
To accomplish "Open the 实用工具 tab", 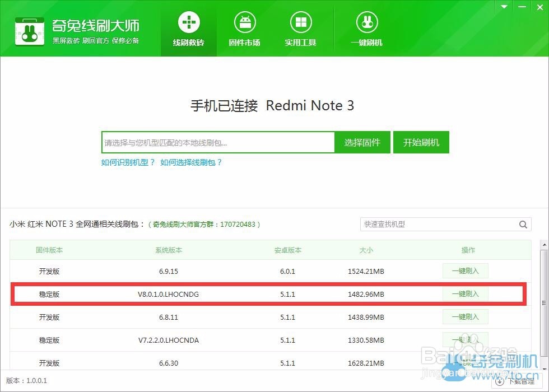I will pos(300,29).
